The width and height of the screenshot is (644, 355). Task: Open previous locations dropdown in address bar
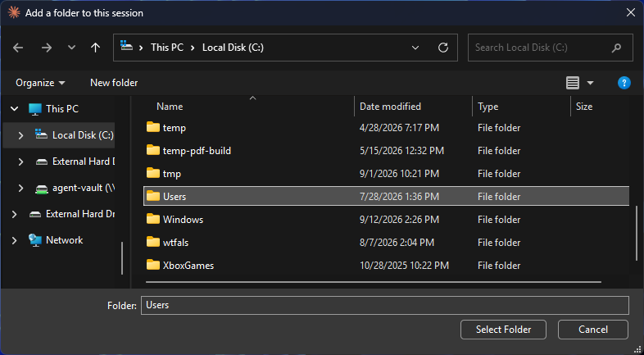point(415,48)
